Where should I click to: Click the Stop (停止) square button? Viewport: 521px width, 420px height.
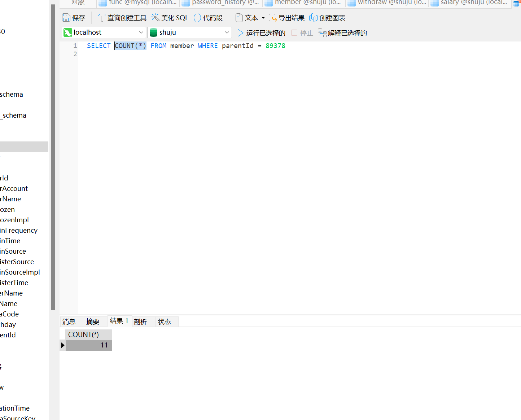(294, 33)
